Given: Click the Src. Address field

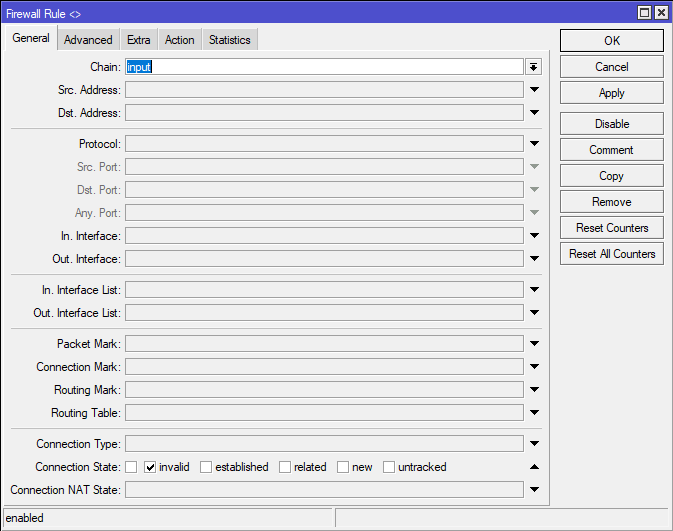Looking at the screenshot, I should pyautogui.click(x=324, y=90).
